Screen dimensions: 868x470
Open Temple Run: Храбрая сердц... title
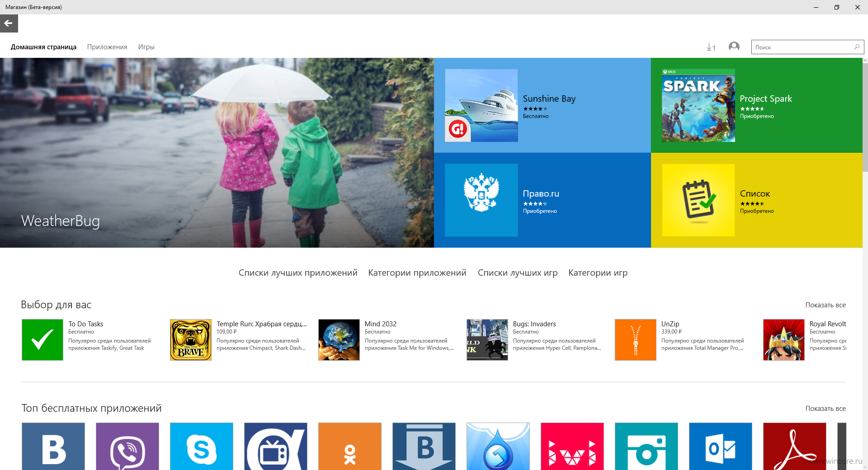pos(262,324)
